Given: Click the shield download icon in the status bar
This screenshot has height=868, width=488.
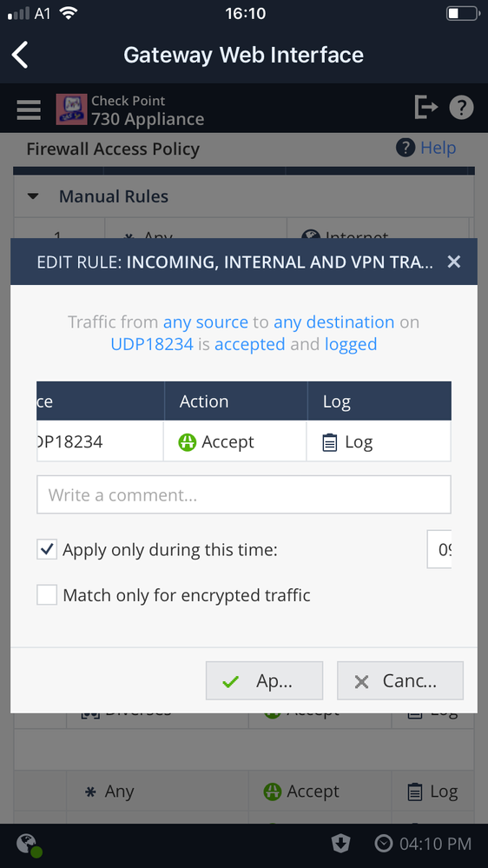Looking at the screenshot, I should [341, 844].
